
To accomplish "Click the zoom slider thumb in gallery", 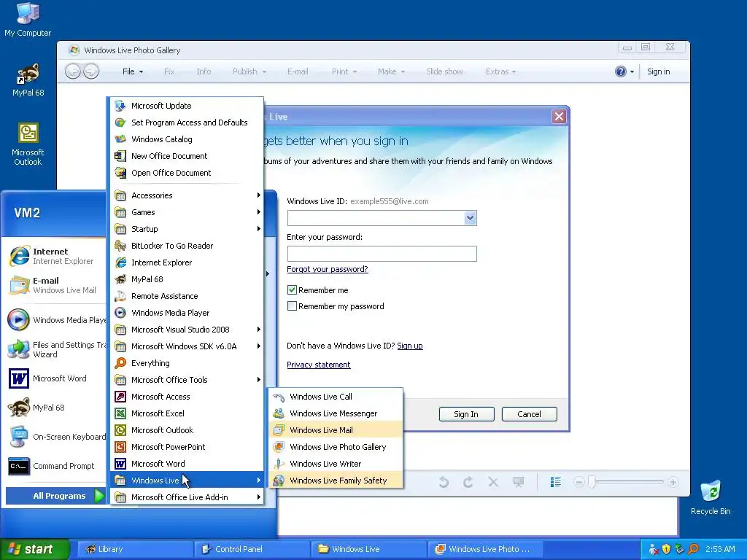I will tap(592, 482).
